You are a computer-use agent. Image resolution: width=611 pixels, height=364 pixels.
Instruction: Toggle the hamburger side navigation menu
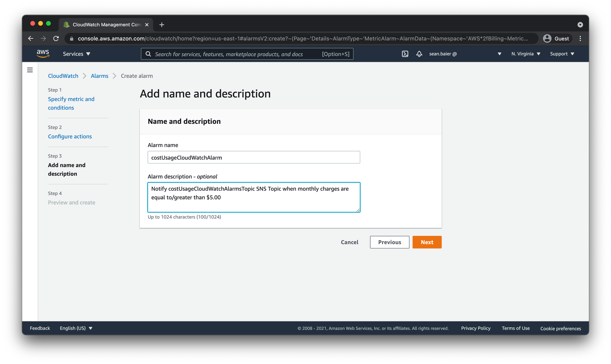pos(30,70)
